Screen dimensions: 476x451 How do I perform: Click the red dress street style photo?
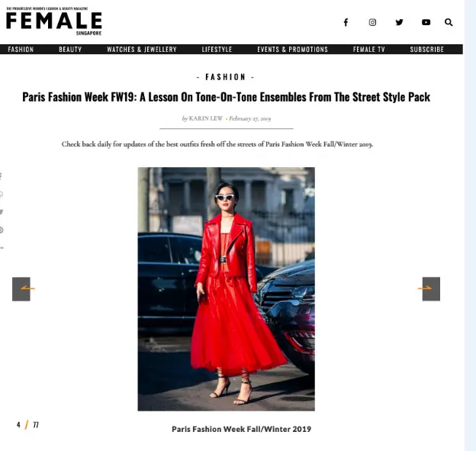click(226, 288)
